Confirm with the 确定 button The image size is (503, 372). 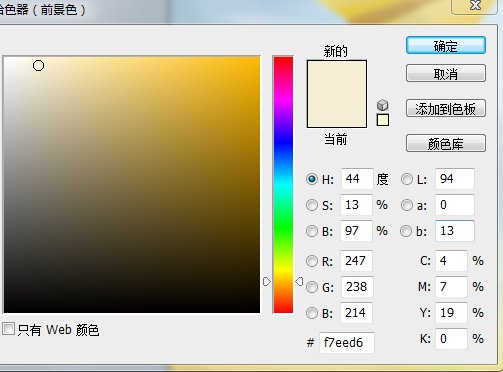446,45
